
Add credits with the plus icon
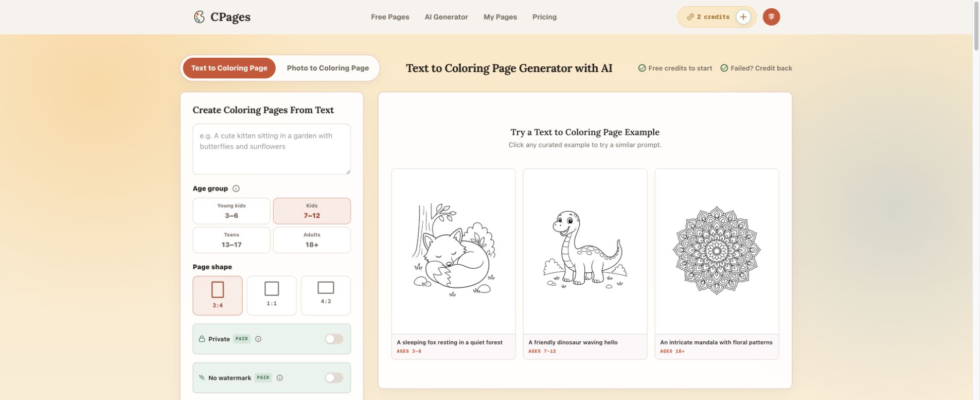tap(743, 17)
